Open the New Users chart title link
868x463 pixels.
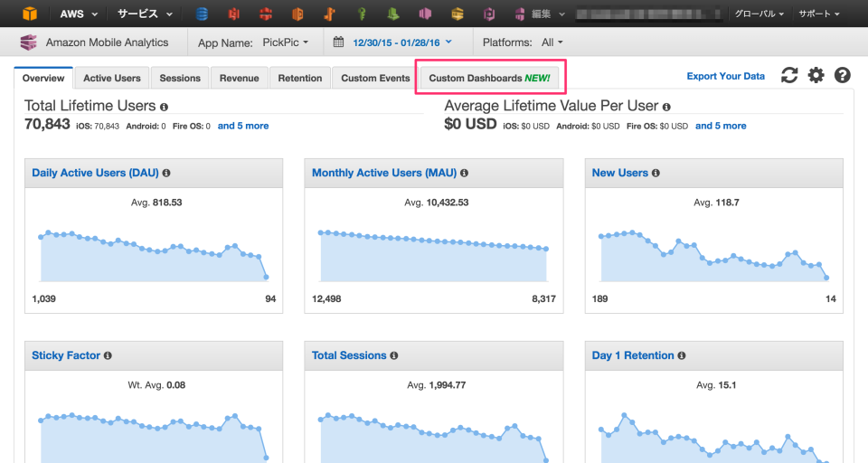click(x=620, y=173)
